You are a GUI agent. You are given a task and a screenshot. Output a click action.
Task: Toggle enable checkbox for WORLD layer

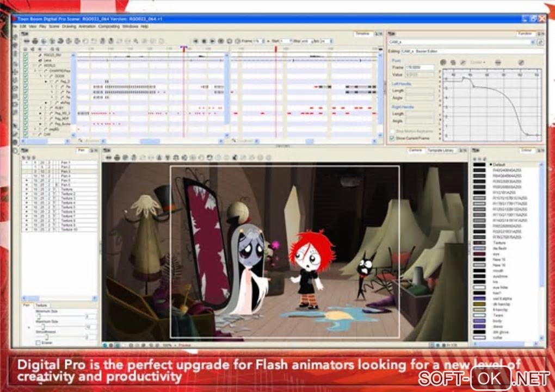(x=26, y=65)
